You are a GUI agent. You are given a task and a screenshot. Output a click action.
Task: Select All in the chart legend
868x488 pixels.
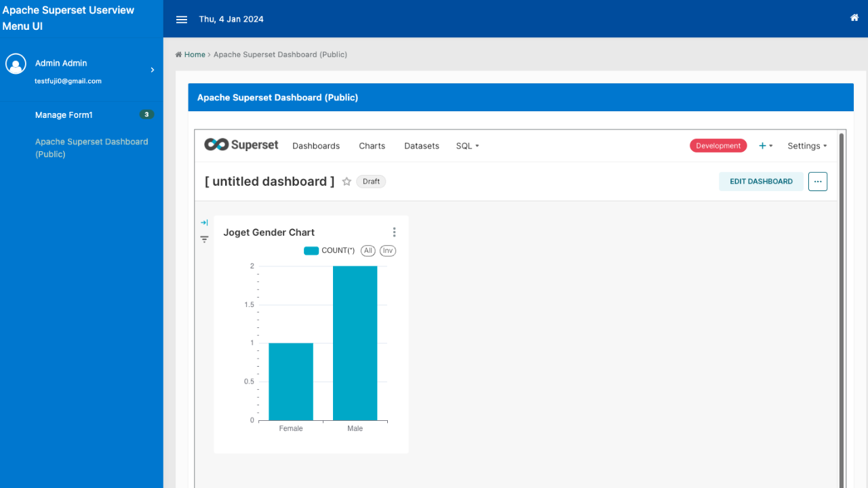coord(368,251)
